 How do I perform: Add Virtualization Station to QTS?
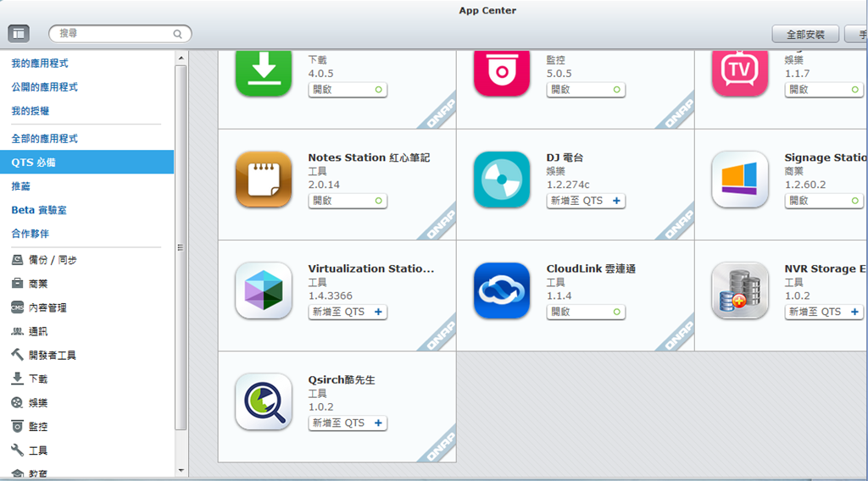(x=348, y=312)
